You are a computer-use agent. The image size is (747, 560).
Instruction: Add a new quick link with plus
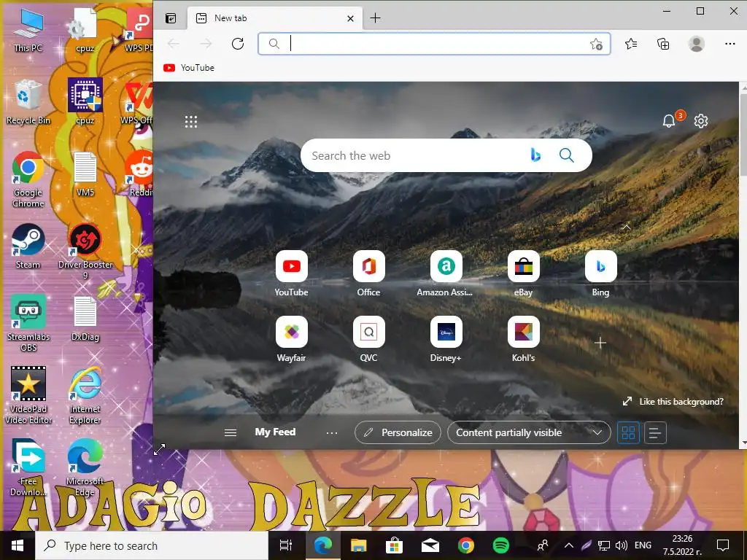point(600,343)
